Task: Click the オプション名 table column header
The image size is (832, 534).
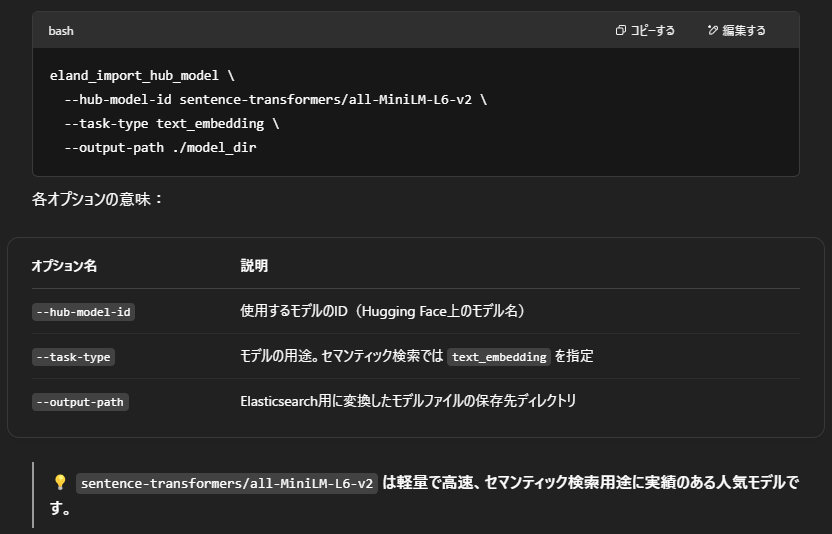Action: tap(64, 266)
